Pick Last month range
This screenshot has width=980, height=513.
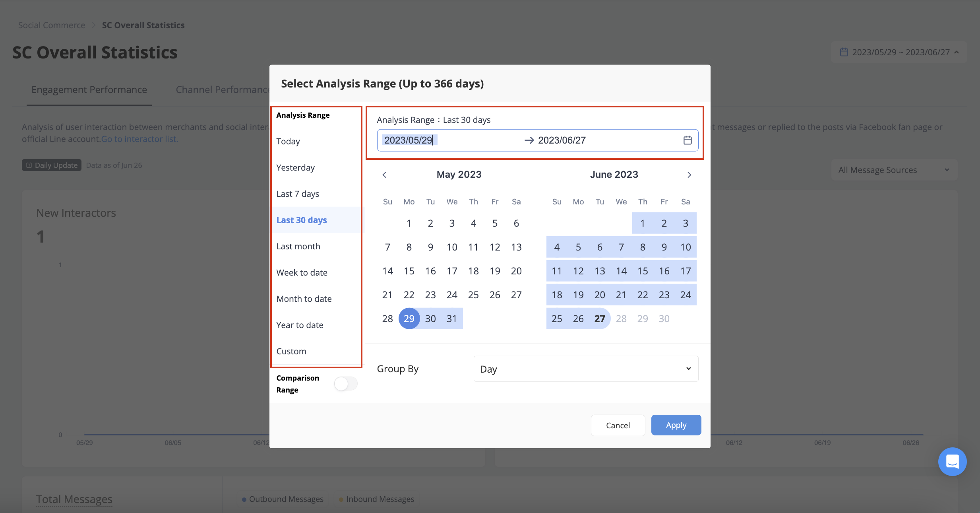point(316,246)
